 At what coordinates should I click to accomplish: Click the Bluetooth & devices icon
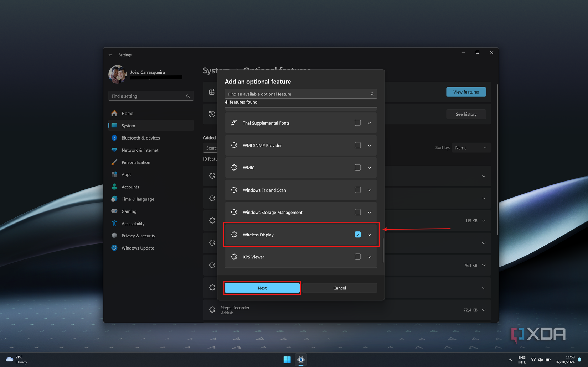point(114,138)
